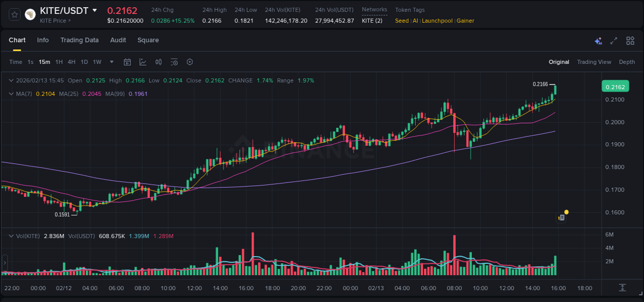
Task: Launch the Binance AI assistant icon
Action: point(598,40)
